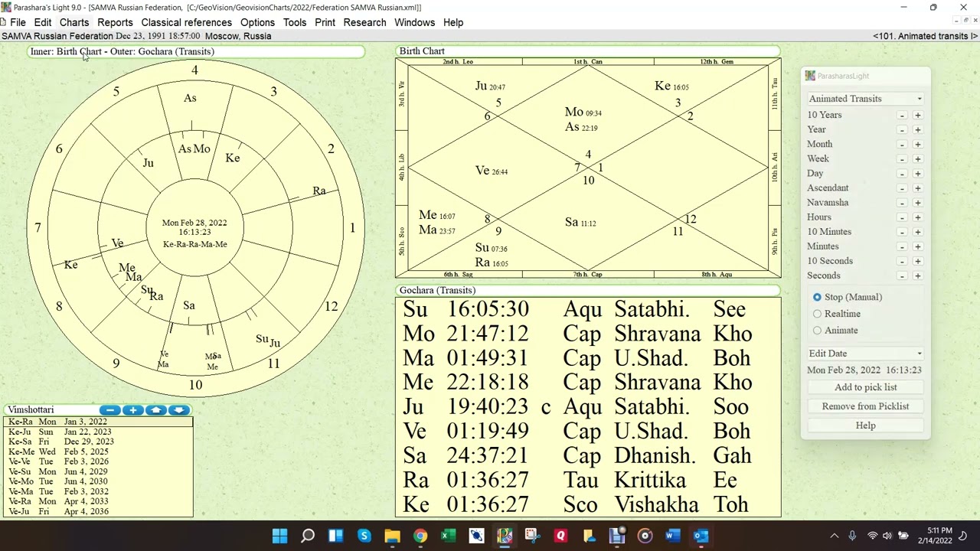Select Ke-Ju dasha row Jan 22, 2023
The height and width of the screenshot is (551, 980).
[x=99, y=432]
